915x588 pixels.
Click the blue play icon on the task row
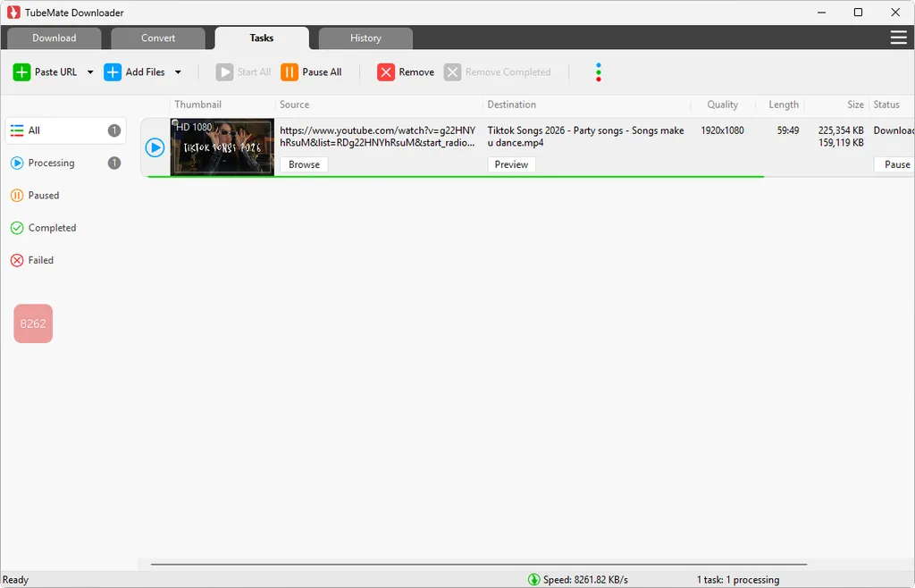tap(155, 147)
